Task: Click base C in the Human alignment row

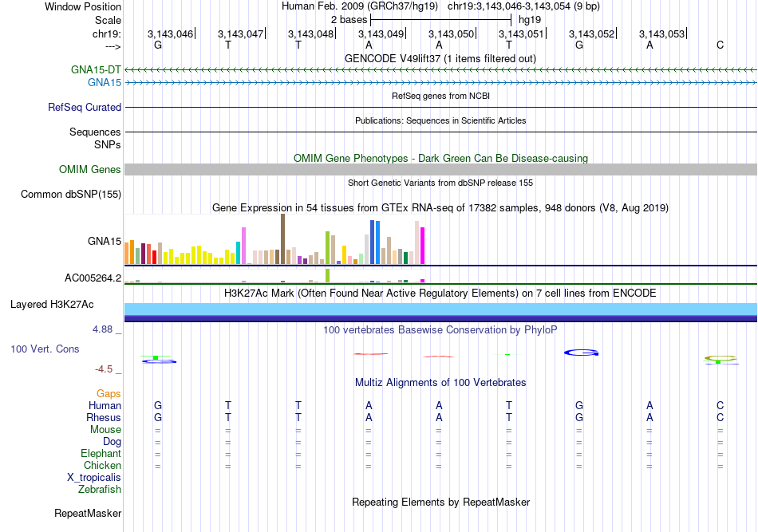Action: tap(720, 405)
